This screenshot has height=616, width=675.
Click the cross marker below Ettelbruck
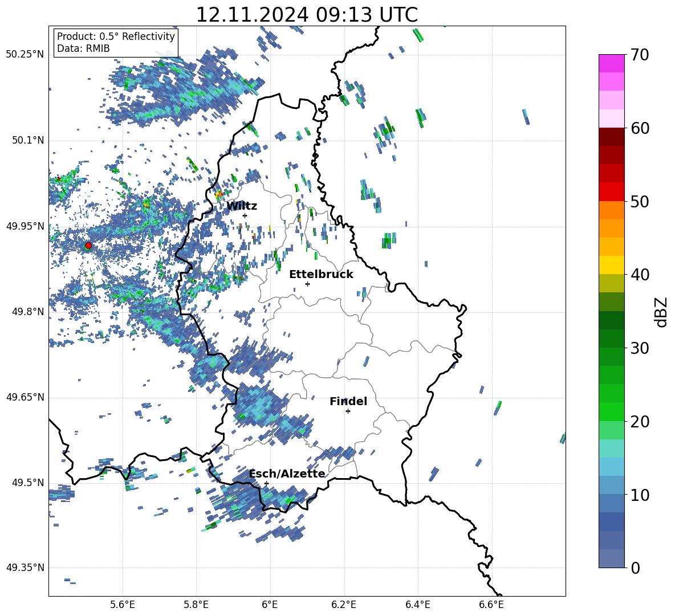[307, 284]
